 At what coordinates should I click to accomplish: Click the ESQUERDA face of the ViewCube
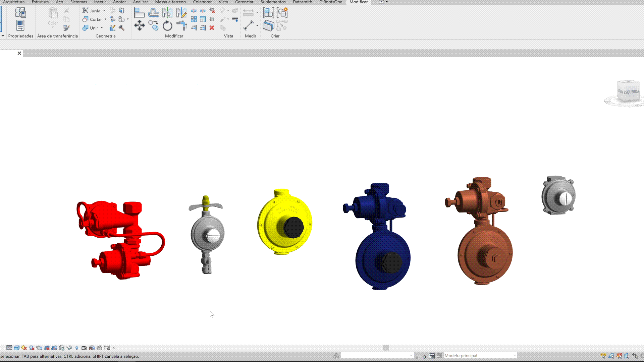tap(631, 92)
